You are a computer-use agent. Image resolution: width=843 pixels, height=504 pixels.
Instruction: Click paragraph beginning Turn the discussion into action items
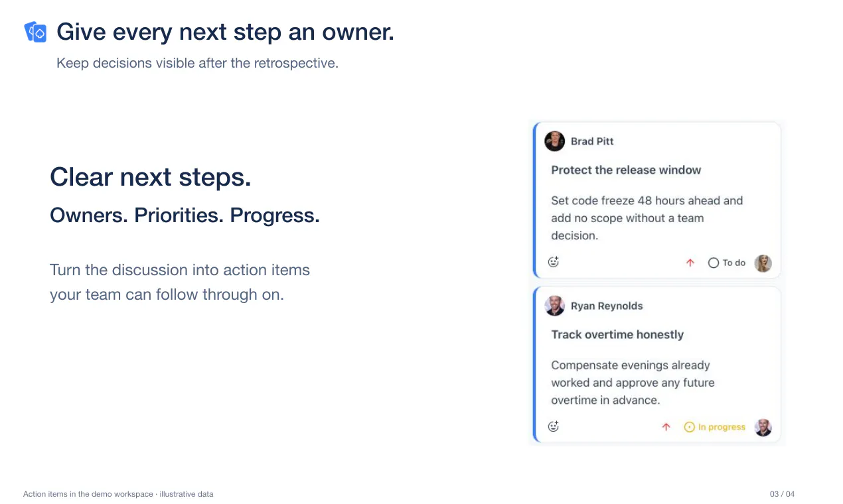tap(180, 282)
